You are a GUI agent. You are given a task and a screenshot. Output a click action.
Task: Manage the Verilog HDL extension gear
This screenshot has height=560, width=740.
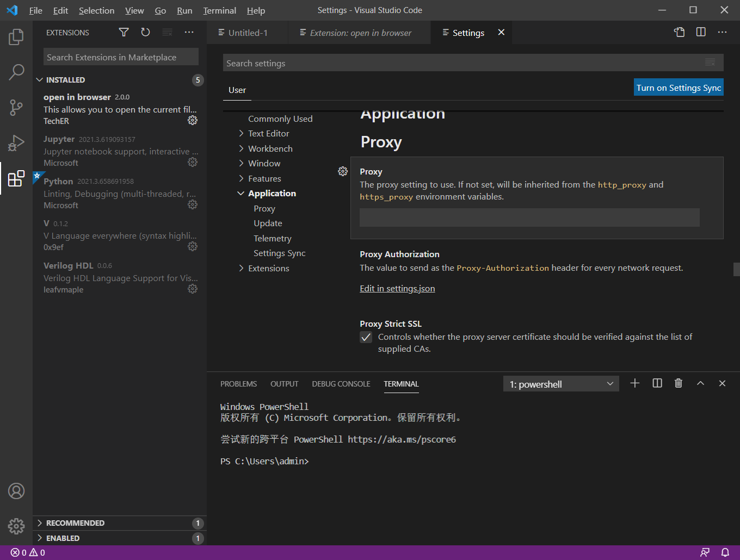coord(193,289)
